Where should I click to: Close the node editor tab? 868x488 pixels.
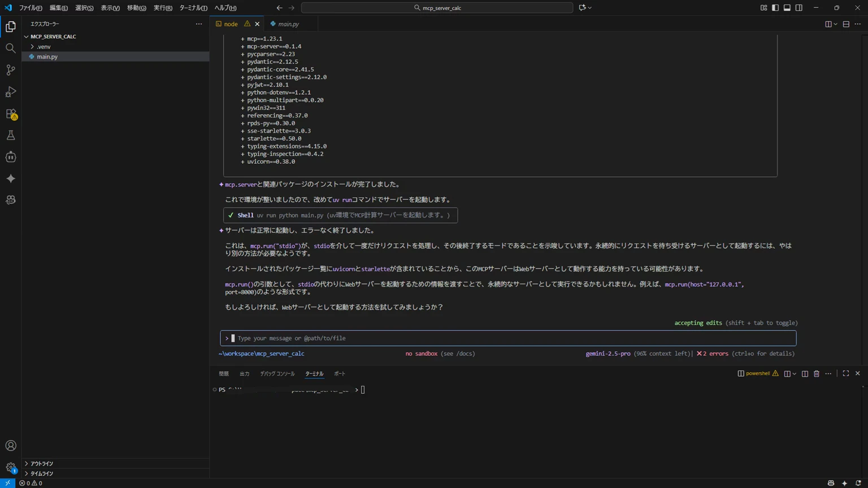tap(257, 24)
